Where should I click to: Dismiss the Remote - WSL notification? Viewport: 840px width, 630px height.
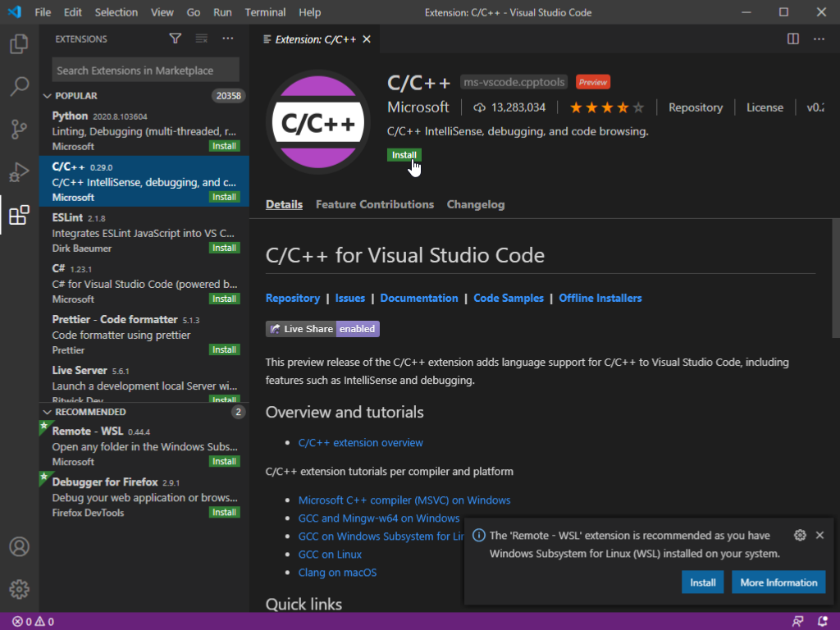click(819, 535)
